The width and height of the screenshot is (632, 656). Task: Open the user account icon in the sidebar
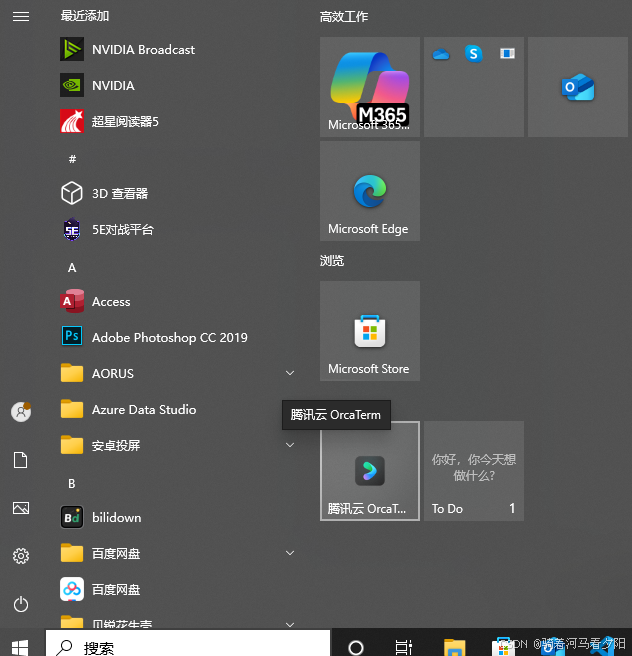click(x=21, y=412)
